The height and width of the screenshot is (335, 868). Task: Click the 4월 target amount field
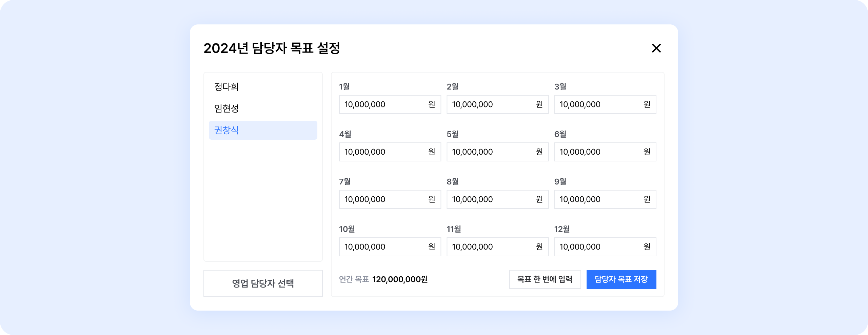point(383,152)
